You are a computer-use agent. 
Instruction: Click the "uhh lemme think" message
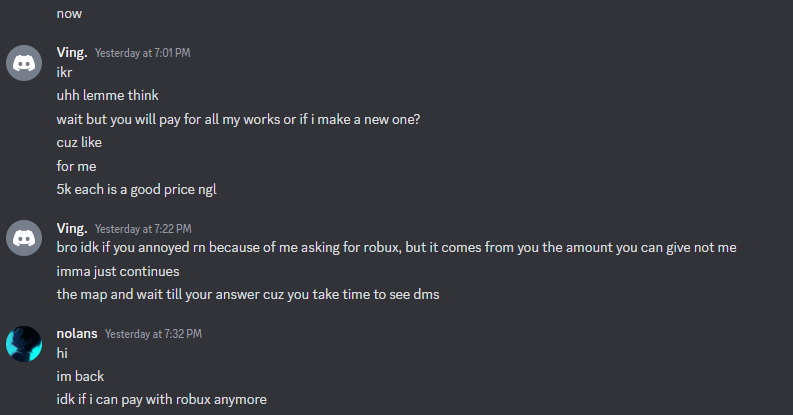coord(107,96)
